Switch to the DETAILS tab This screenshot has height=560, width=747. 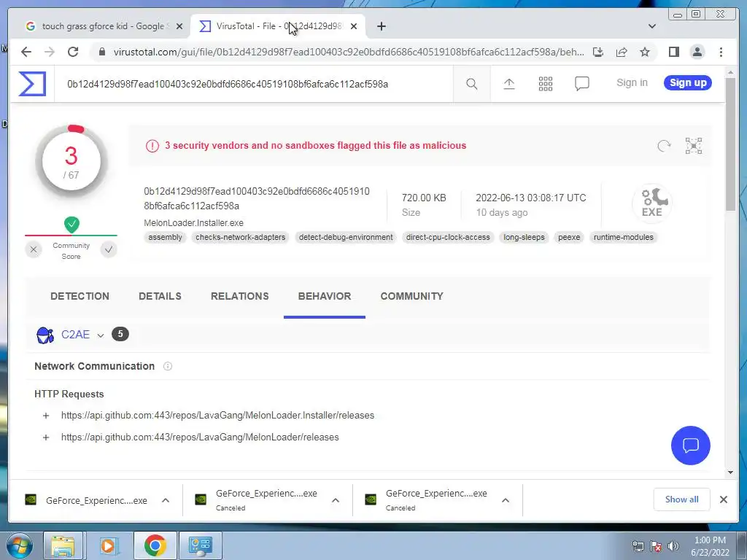point(160,296)
